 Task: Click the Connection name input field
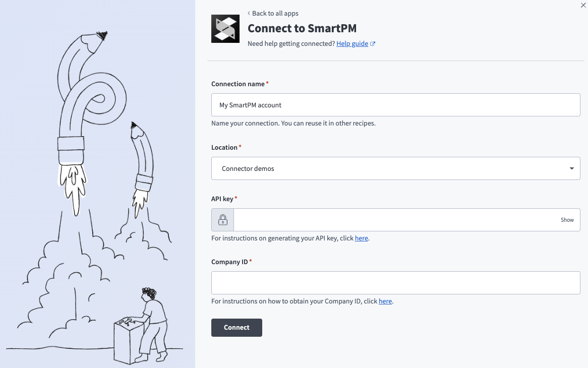click(x=395, y=105)
